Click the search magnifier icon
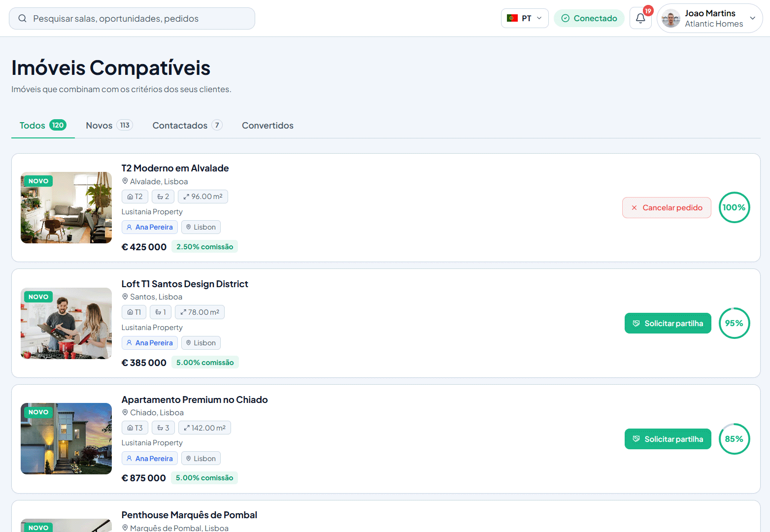The width and height of the screenshot is (770, 532). point(22,18)
